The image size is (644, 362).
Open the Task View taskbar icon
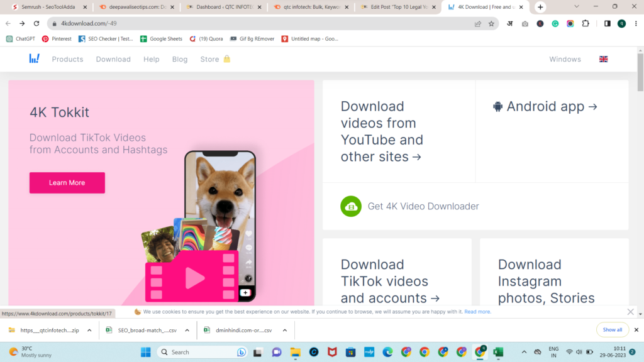tap(257, 352)
